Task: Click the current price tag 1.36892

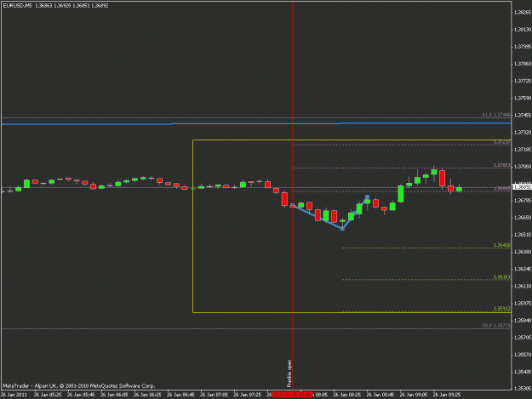Action: pyautogui.click(x=522, y=187)
